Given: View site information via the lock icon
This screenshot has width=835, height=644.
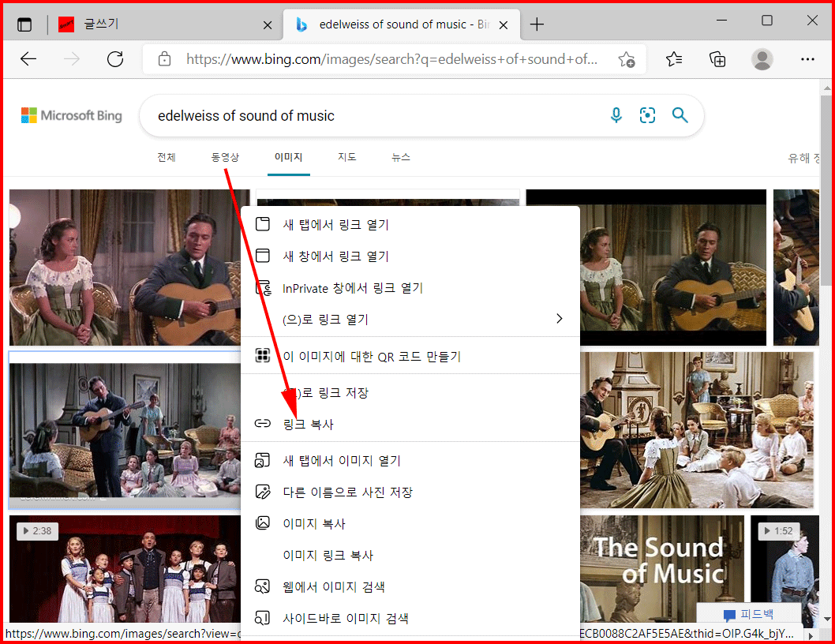Looking at the screenshot, I should [x=164, y=59].
